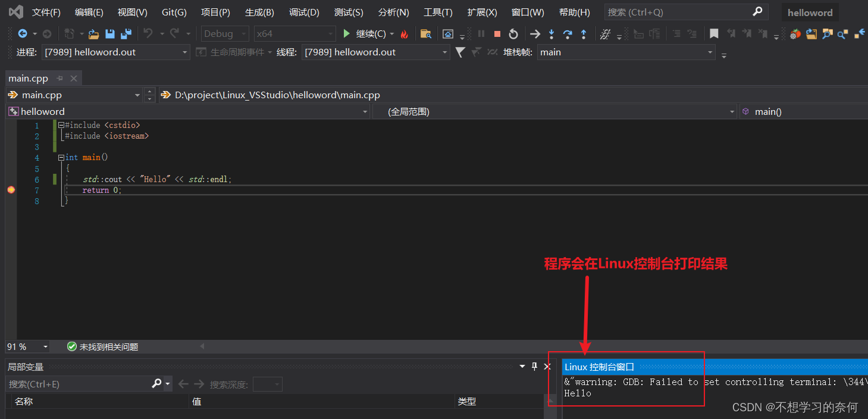Click the Linux 控制台窗口 title bar
Image resolution: width=868 pixels, height=419 pixels.
click(715, 367)
